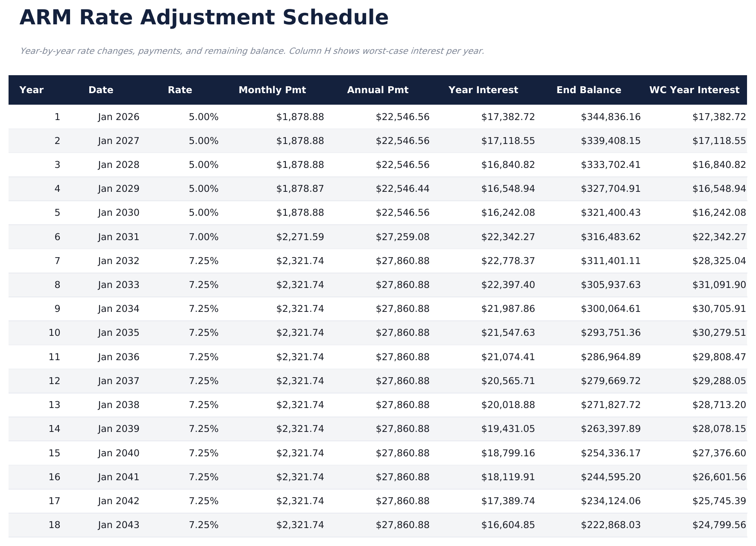Screen dimensions: 756x546
Task: Click the Rate column header
Action: point(180,90)
